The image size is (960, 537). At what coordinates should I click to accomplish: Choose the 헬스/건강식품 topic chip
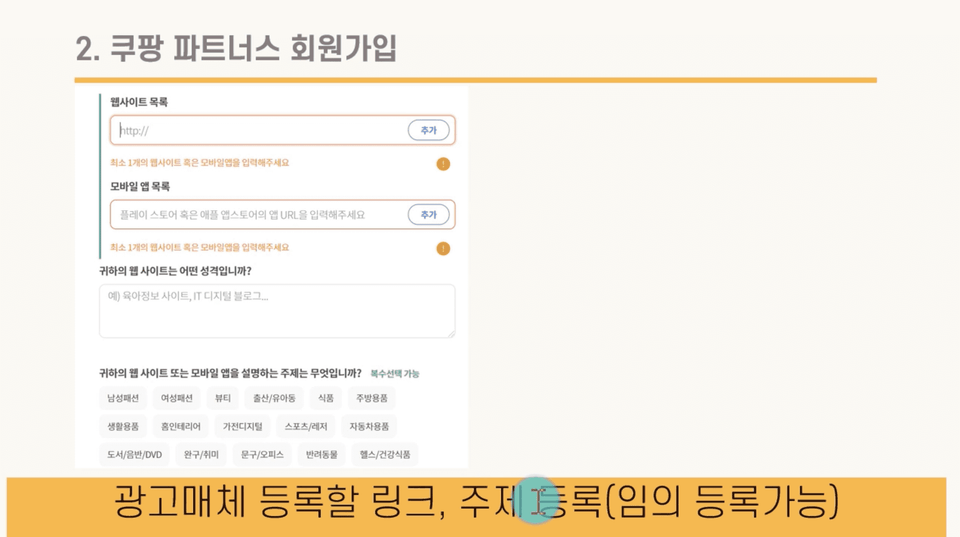tap(385, 454)
